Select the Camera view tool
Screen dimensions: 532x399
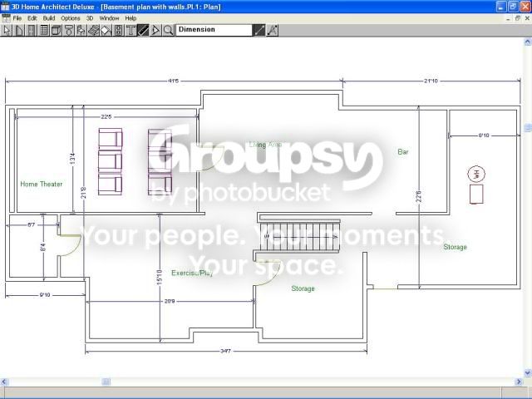pyautogui.click(x=155, y=31)
